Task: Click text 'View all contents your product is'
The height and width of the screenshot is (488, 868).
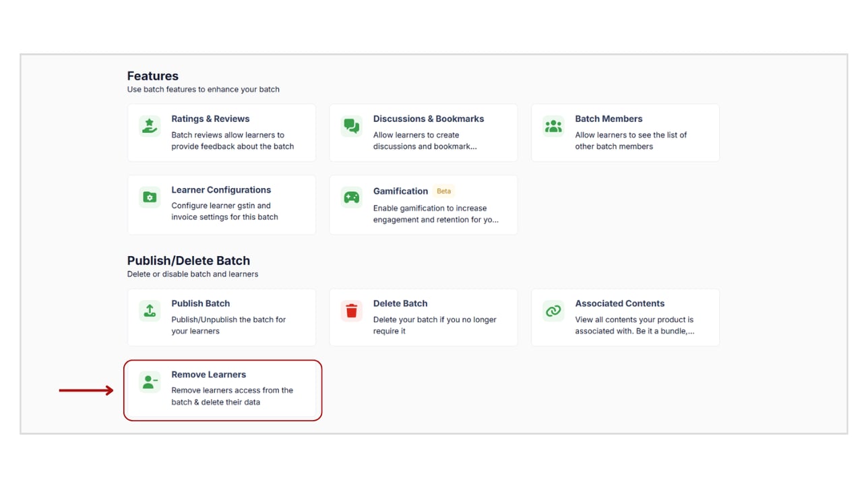Action: click(x=634, y=319)
